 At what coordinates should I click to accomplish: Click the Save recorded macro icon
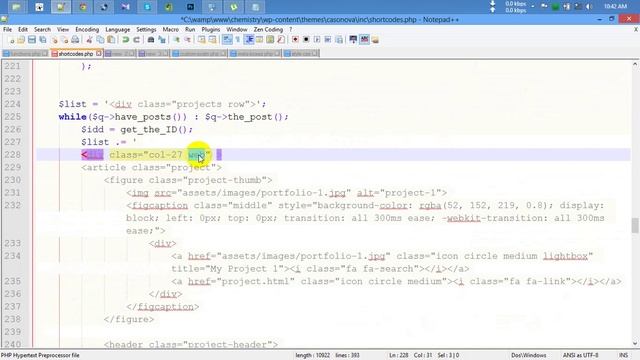[x=339, y=40]
